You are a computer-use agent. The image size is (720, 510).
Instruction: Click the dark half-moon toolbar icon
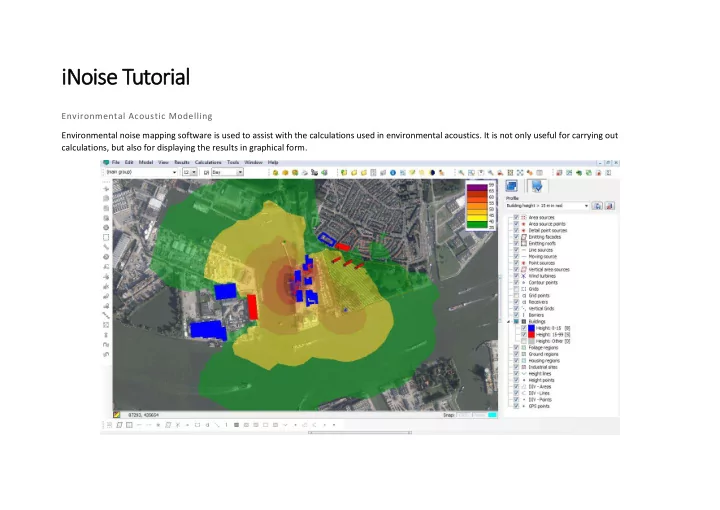[x=432, y=173]
